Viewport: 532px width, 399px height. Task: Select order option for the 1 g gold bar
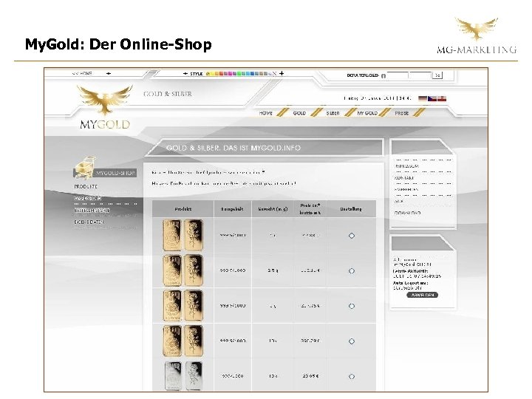[352, 236]
